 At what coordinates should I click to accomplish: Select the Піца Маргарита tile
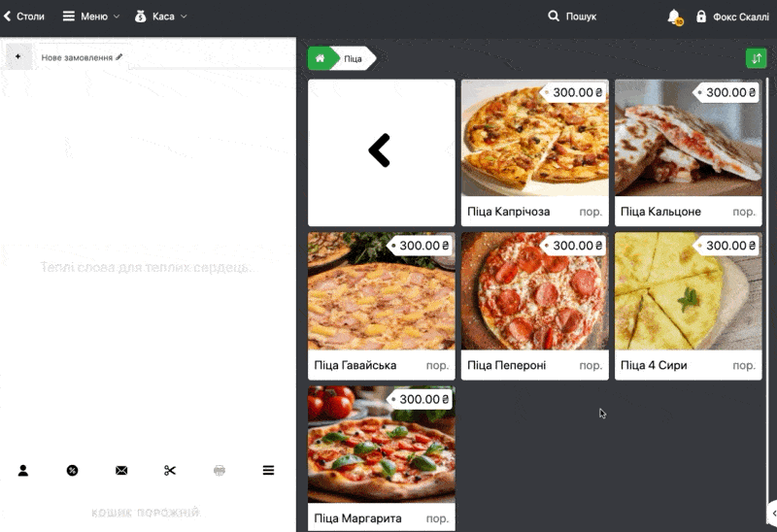[381, 457]
